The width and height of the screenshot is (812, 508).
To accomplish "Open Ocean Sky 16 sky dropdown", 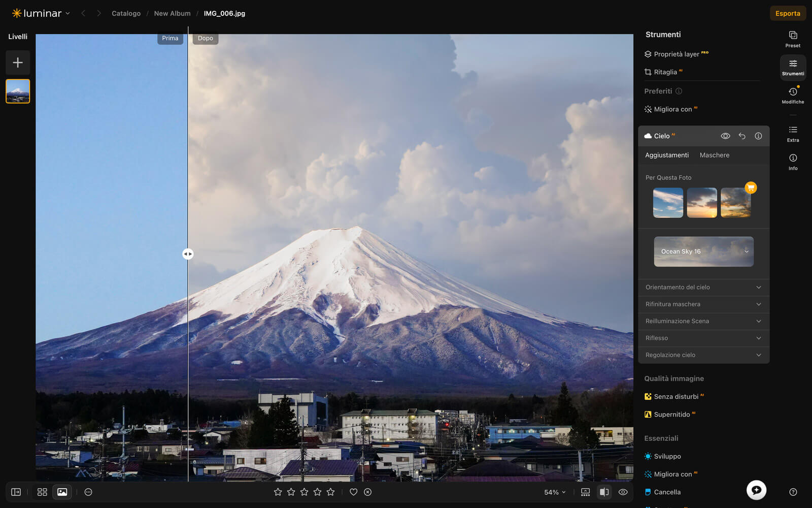I will click(703, 251).
